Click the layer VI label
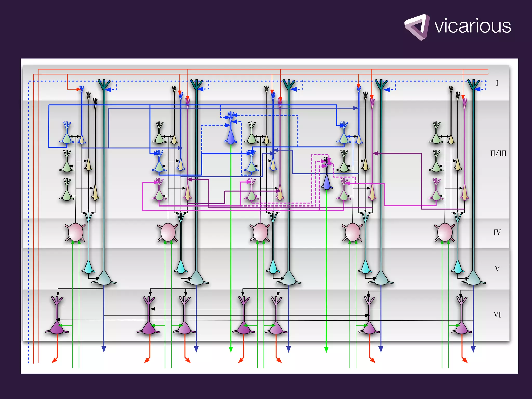The height and width of the screenshot is (399, 532). pos(497,315)
